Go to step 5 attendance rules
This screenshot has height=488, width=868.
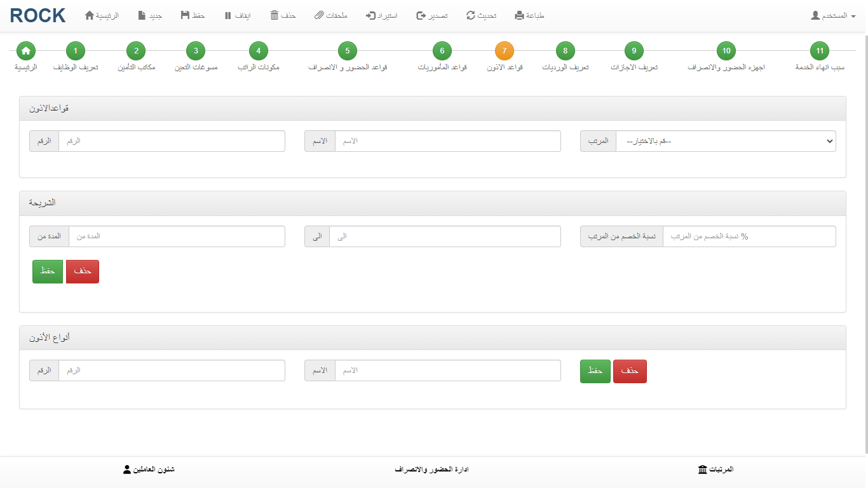click(x=348, y=51)
